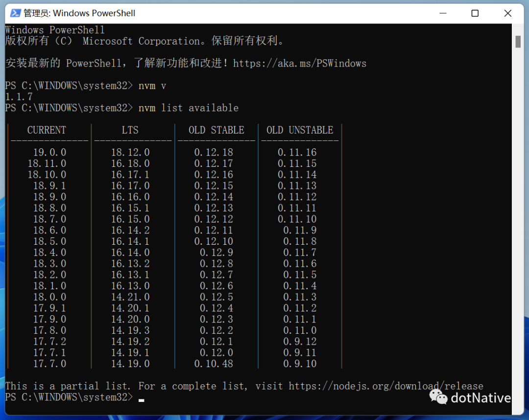Click the version output '1.1.7'
This screenshot has height=420, width=529.
19,97
